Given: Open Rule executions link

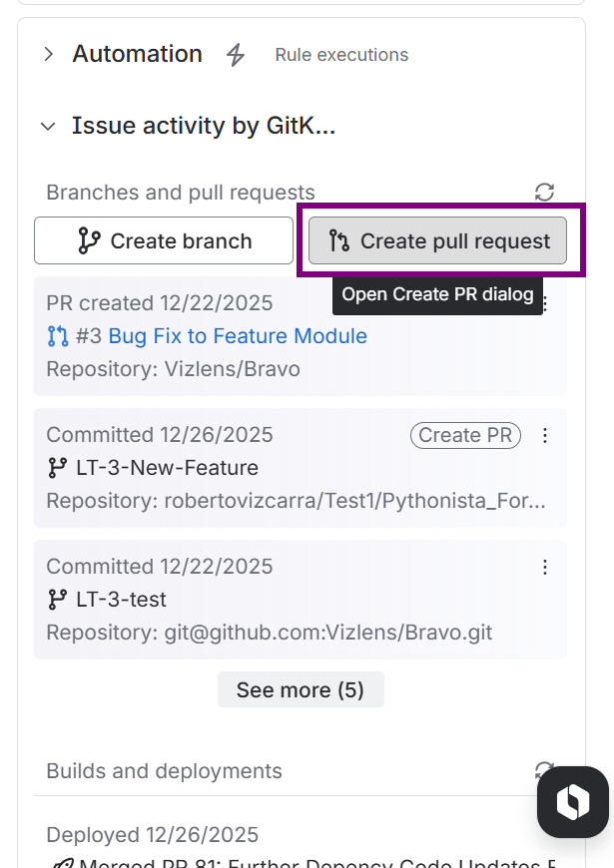Looking at the screenshot, I should click(341, 55).
